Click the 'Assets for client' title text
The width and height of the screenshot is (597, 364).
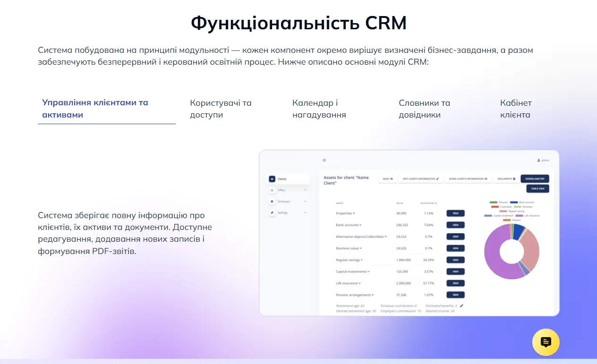346,180
